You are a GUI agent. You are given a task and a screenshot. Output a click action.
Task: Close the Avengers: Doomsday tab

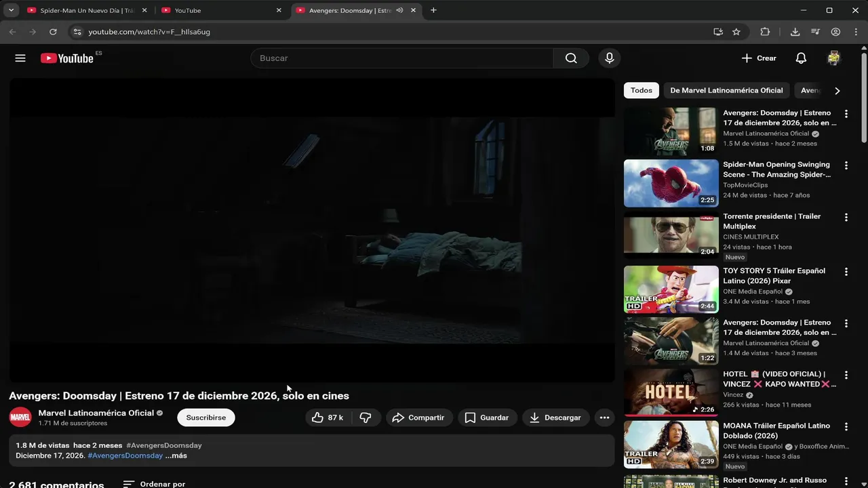tap(414, 11)
